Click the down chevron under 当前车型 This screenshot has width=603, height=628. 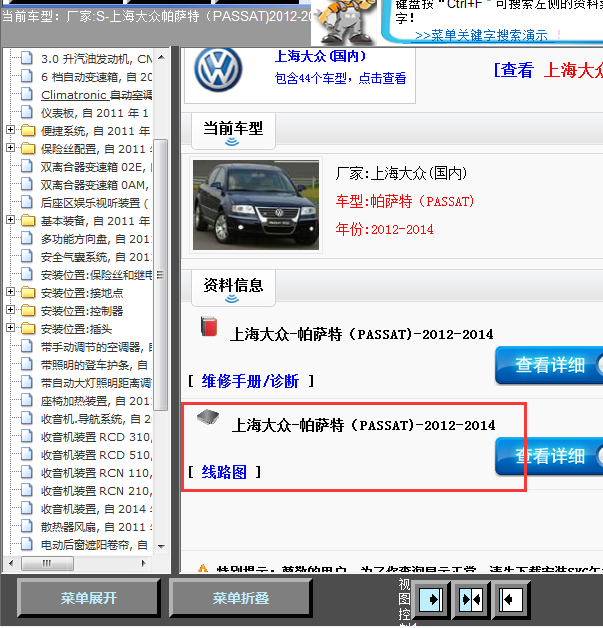click(232, 142)
